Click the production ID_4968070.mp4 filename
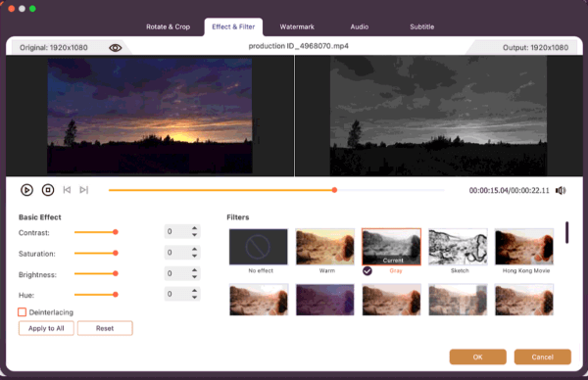 [x=299, y=46]
